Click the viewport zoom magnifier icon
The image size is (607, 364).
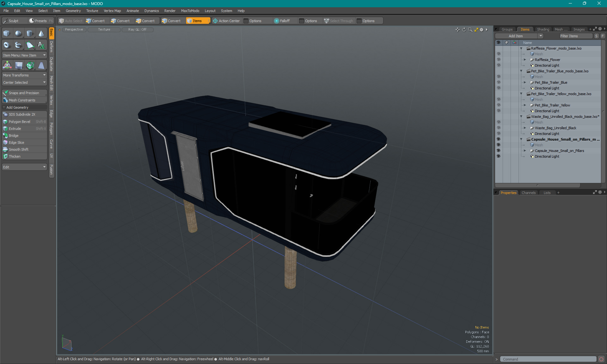click(x=470, y=30)
